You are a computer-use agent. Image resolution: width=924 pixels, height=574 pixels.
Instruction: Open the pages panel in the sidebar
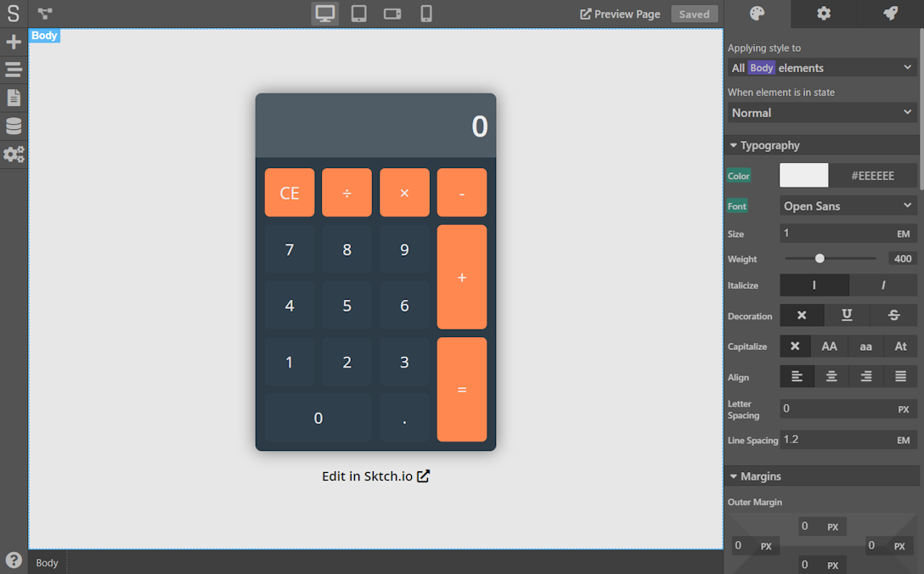click(x=13, y=98)
